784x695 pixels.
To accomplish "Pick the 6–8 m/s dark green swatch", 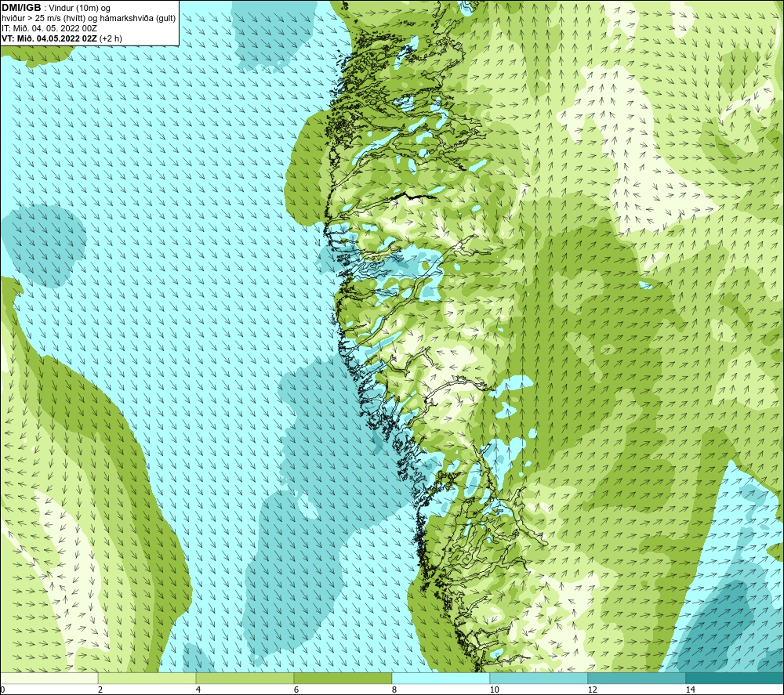I will point(343,678).
